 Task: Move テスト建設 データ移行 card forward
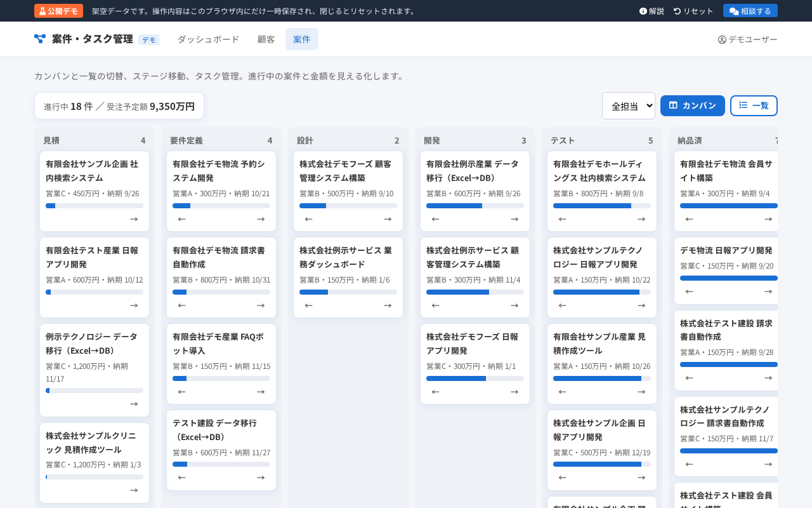click(x=261, y=478)
